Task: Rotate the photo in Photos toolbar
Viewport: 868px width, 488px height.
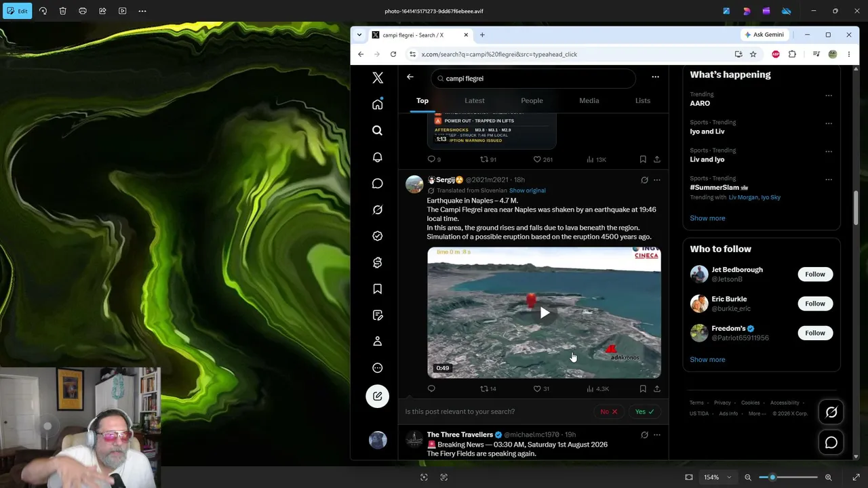Action: click(x=43, y=11)
